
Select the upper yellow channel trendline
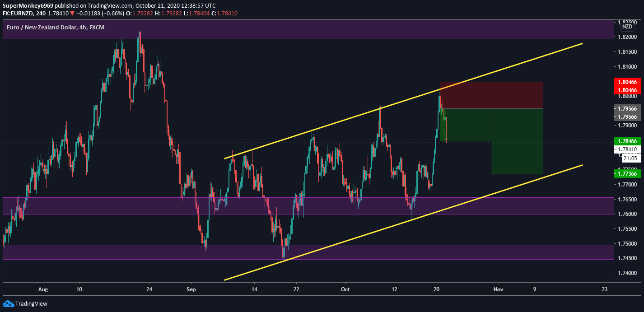(403, 101)
